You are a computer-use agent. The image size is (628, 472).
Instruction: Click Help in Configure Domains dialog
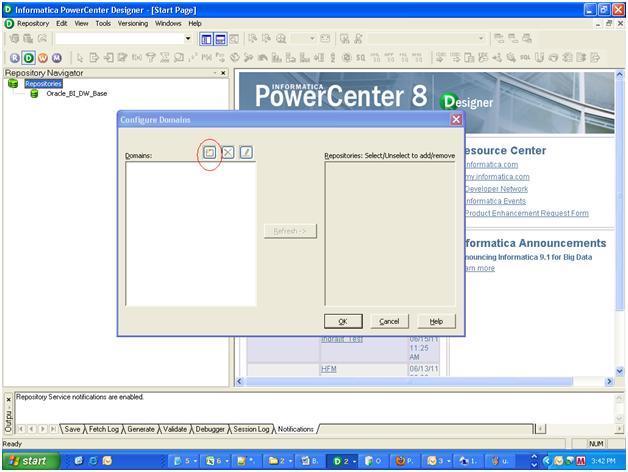coord(436,321)
